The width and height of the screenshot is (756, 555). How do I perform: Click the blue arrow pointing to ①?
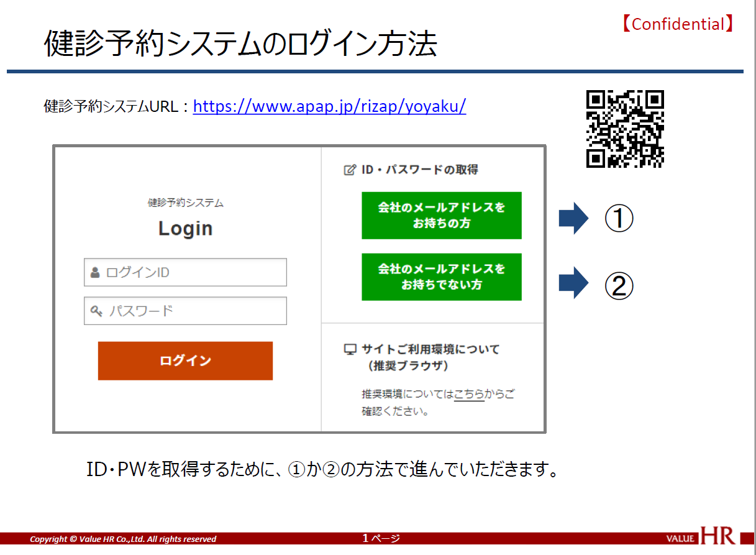tap(573, 218)
